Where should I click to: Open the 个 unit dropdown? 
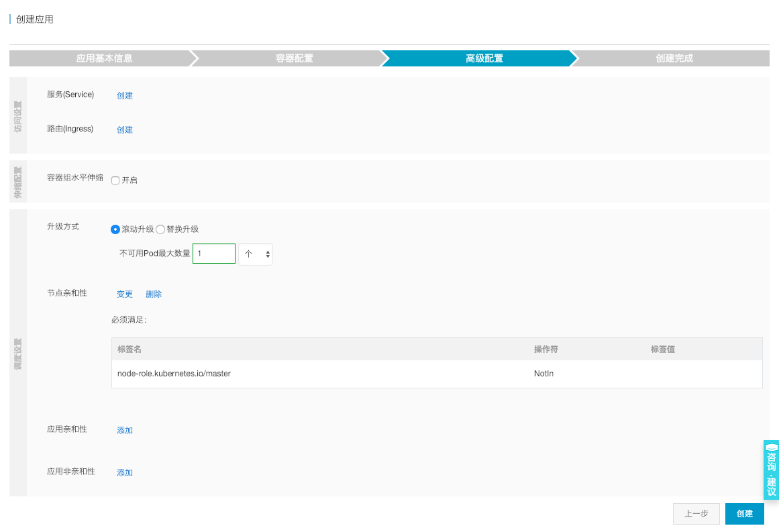point(256,254)
